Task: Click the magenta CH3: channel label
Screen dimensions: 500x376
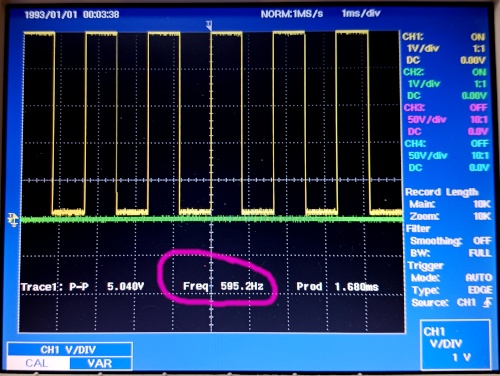Action: [414, 107]
